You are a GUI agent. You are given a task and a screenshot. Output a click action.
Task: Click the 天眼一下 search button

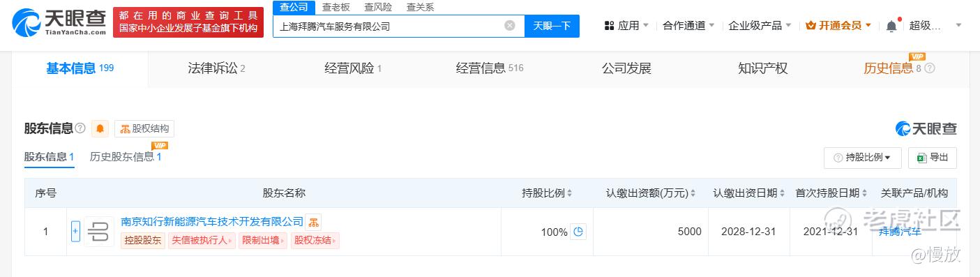[x=552, y=26]
